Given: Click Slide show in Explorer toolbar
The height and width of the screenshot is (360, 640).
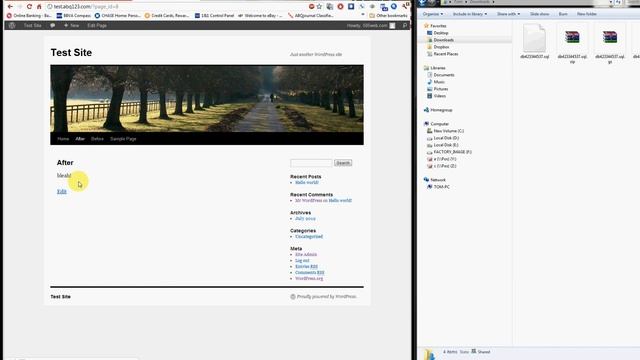Looking at the screenshot, I should click(540, 14).
